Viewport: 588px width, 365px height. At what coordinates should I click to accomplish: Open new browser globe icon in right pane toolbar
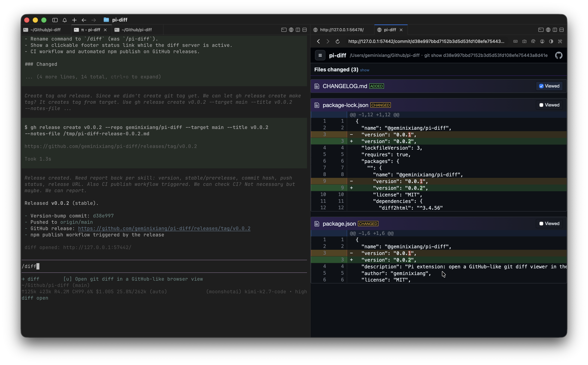tap(548, 30)
